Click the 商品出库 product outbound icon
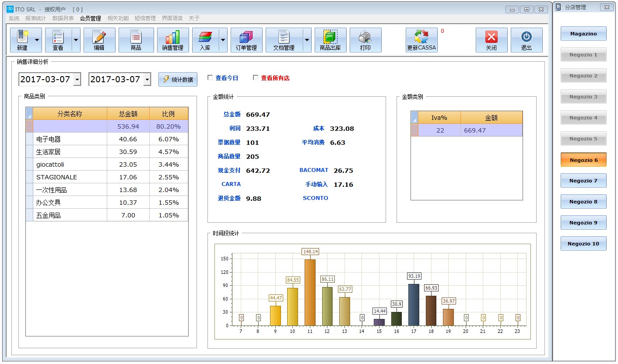Image resolution: width=618 pixels, height=364 pixels. tap(330, 38)
